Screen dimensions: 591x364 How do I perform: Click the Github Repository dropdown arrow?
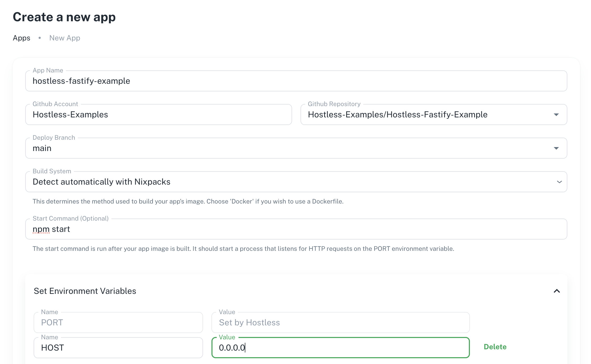[x=556, y=115]
